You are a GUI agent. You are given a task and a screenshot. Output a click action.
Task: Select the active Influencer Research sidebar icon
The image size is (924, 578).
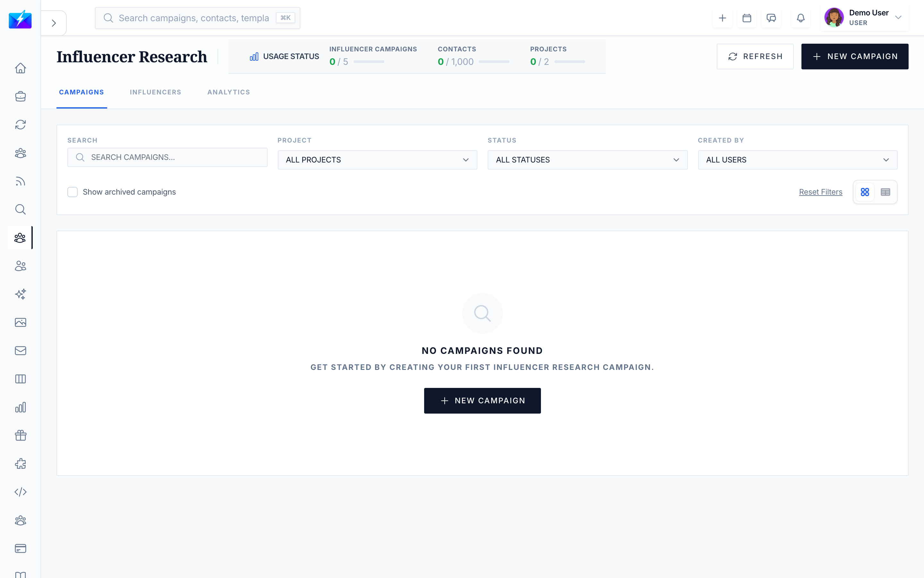(20, 238)
